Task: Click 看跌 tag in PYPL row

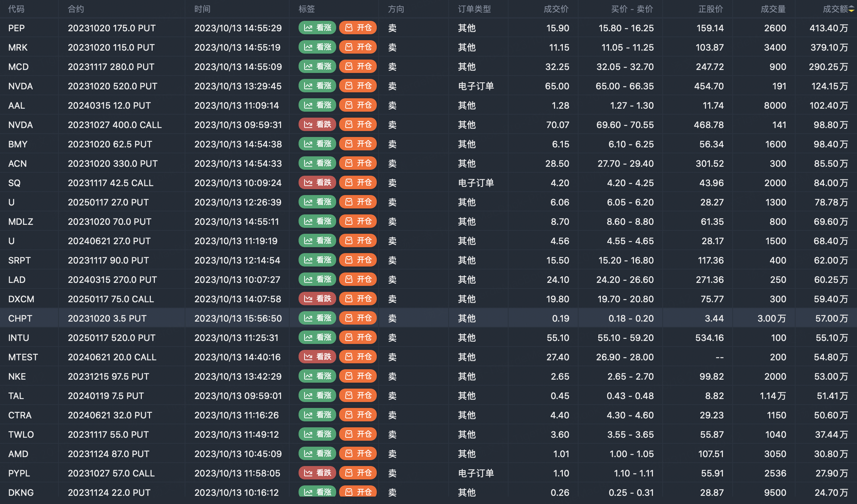Action: pos(317,473)
